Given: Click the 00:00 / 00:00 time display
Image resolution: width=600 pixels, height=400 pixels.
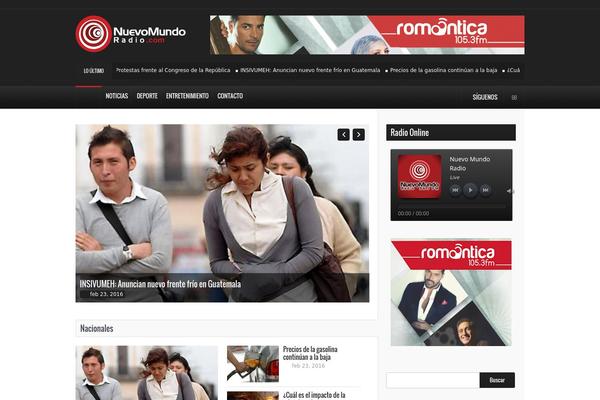Looking at the screenshot, I should point(413,214).
